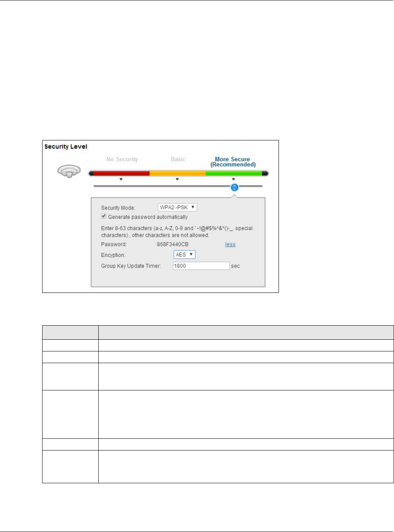Click the marker arrow under No Security

(121, 179)
